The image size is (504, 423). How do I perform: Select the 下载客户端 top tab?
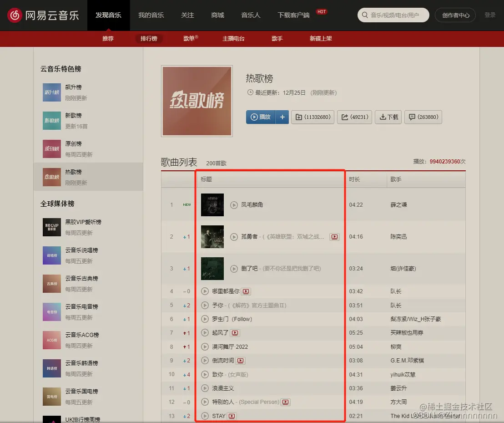293,15
